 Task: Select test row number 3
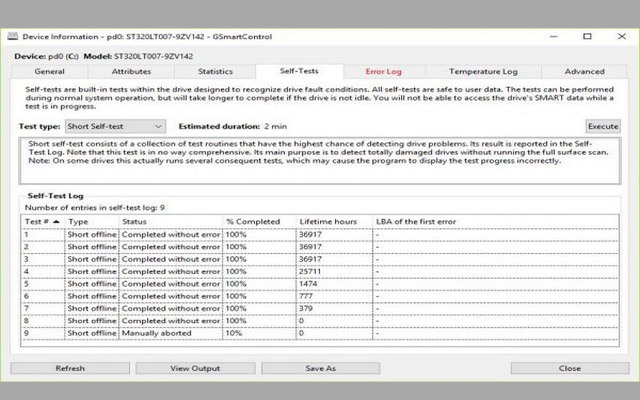(x=320, y=259)
